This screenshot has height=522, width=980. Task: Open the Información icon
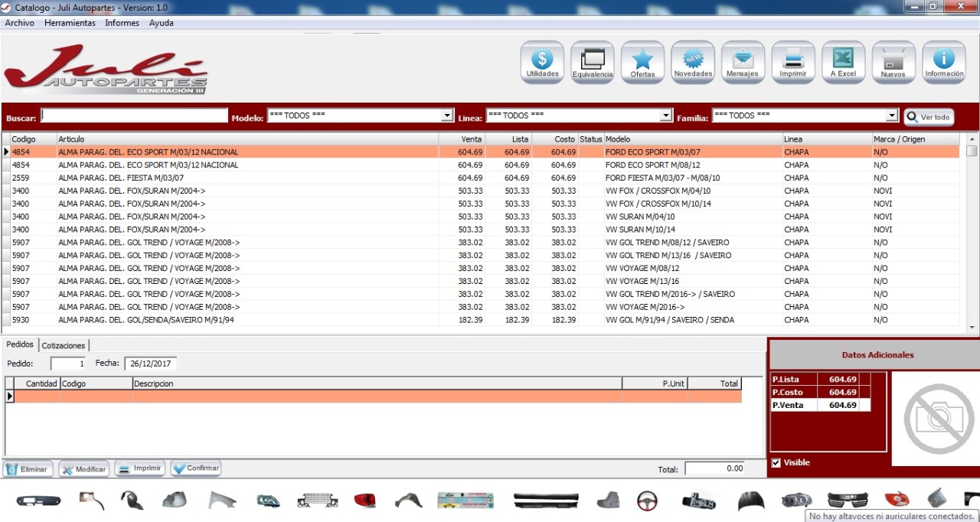[x=944, y=63]
